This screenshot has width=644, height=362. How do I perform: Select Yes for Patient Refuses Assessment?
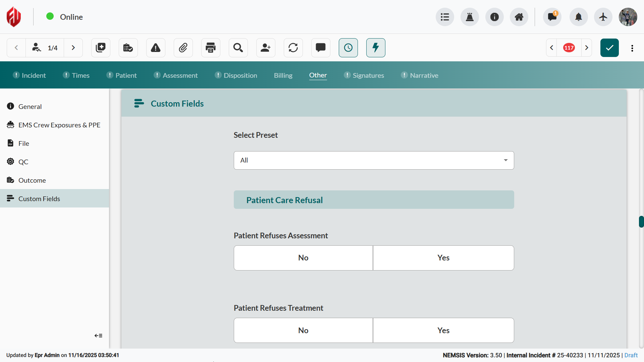(443, 258)
